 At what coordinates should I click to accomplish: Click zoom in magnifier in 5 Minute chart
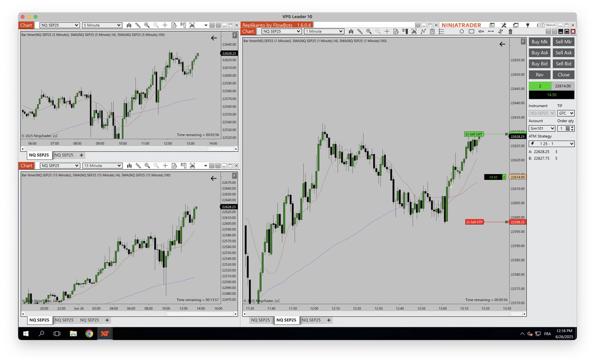pos(147,25)
